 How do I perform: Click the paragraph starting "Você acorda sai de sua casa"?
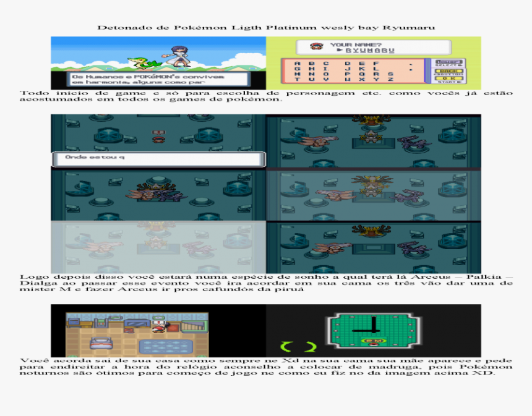[x=266, y=367]
